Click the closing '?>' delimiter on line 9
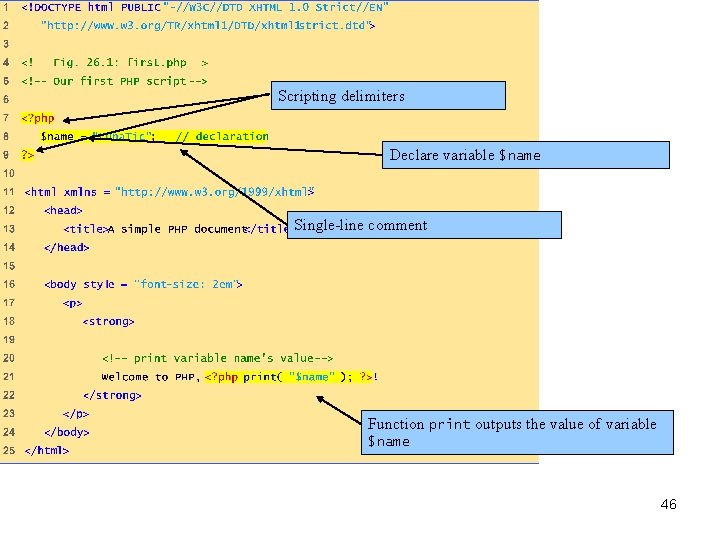720x540 pixels. click(x=28, y=155)
